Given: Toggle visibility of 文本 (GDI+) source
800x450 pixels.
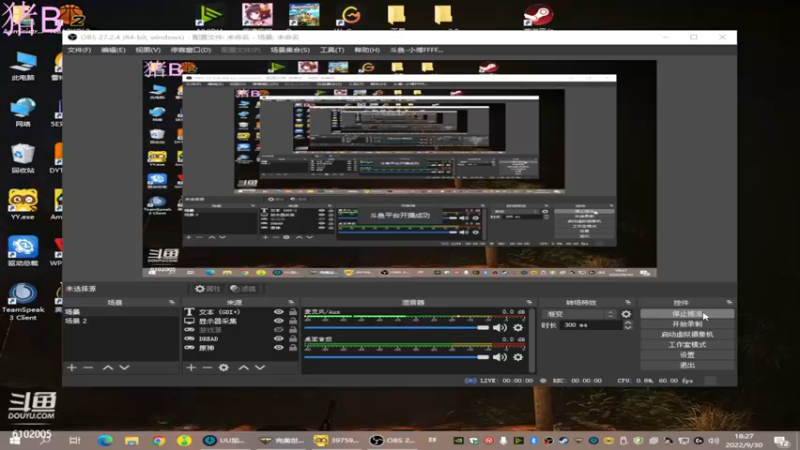Looking at the screenshot, I should 279,312.
